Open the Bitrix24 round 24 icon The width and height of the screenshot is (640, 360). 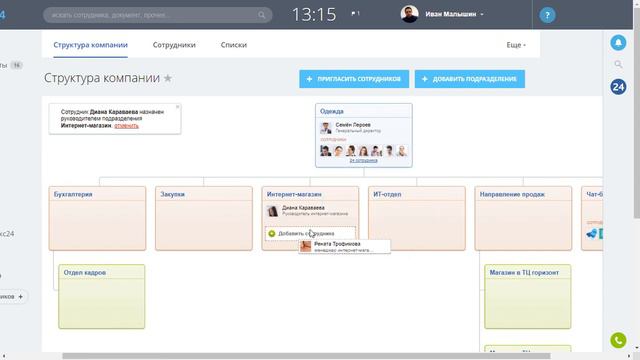[618, 87]
